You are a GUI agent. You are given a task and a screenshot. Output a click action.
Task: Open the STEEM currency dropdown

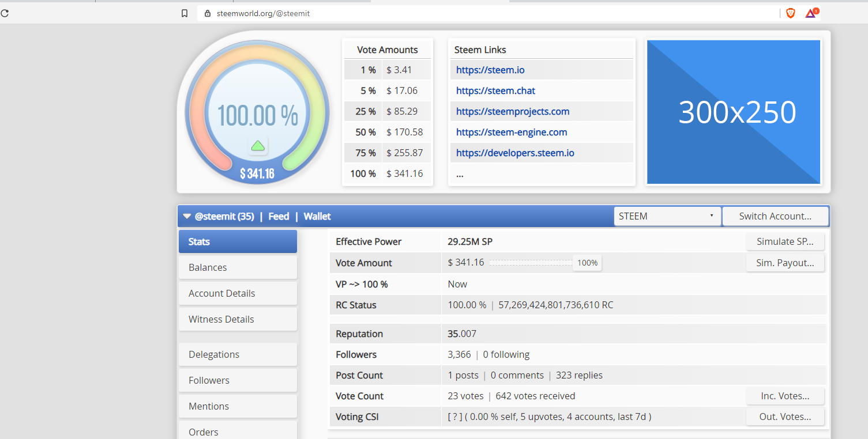coord(667,217)
